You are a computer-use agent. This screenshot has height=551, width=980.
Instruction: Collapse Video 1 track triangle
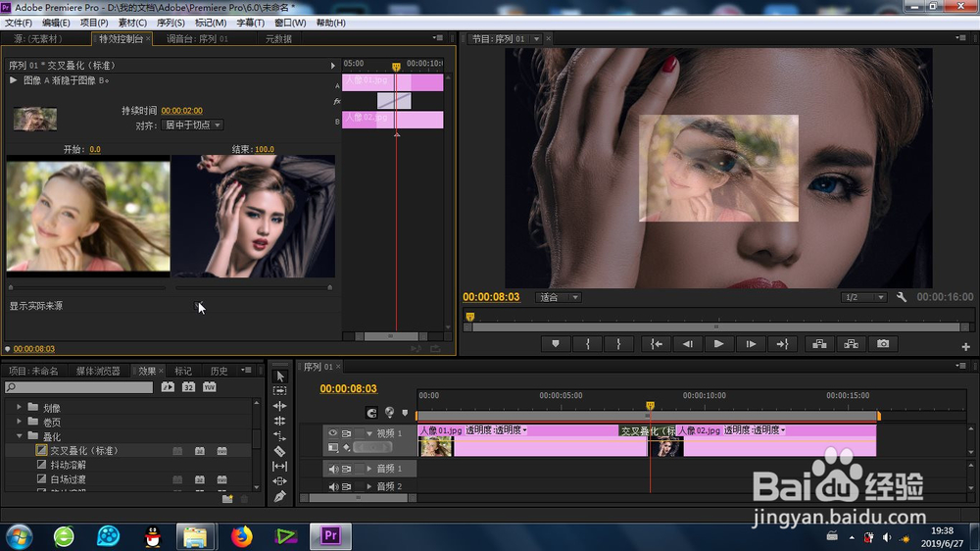tap(369, 432)
